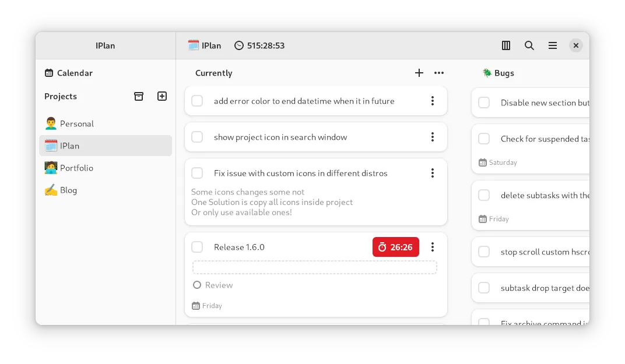Select the Personal project in sidebar

point(76,123)
